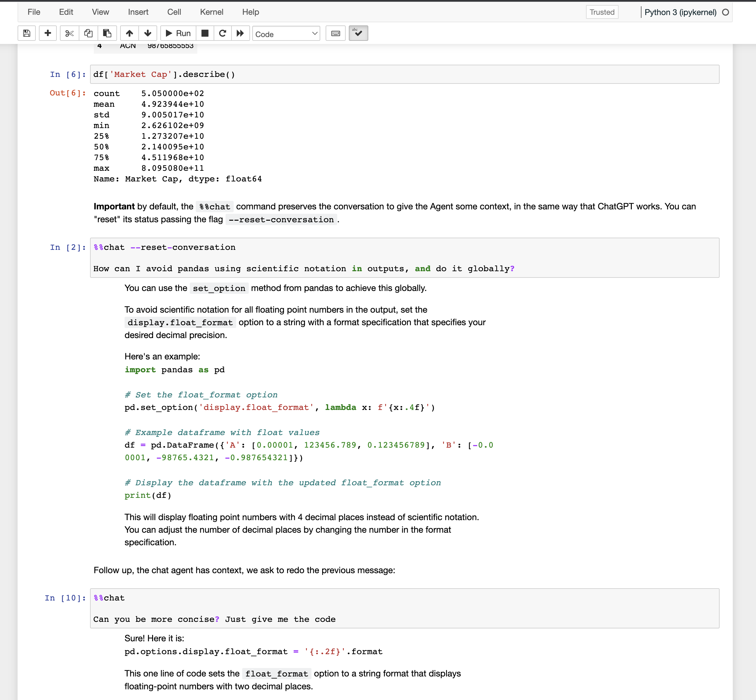Click the Restart kernel button

(x=223, y=34)
